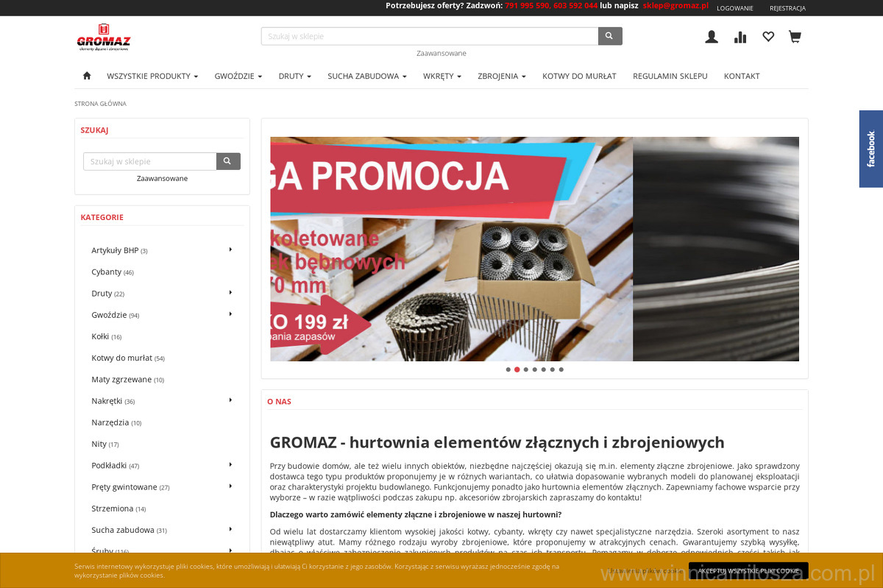Image resolution: width=883 pixels, height=588 pixels.
Task: Click the top search magnifier button
Action: [x=610, y=36]
